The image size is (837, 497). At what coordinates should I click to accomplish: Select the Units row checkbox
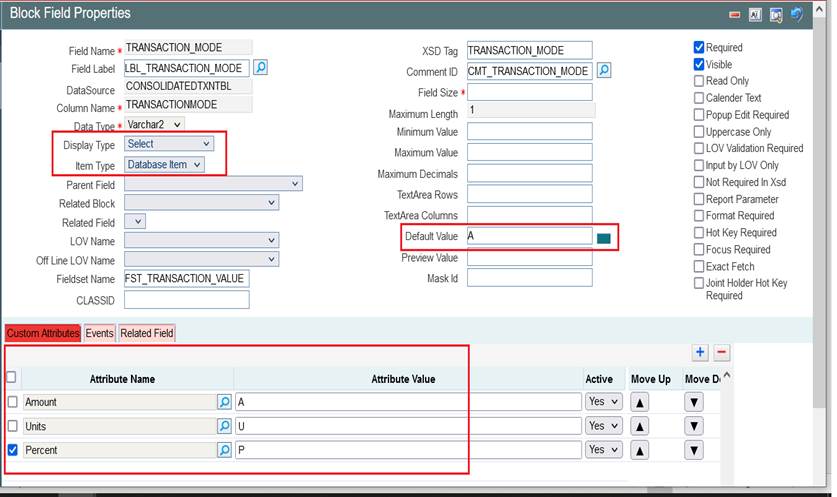[x=13, y=426]
